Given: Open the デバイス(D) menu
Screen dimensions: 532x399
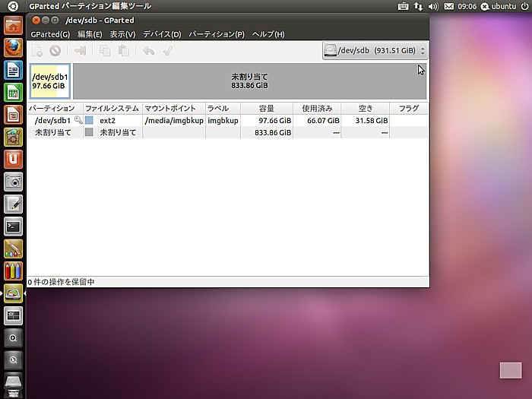Looking at the screenshot, I should pyautogui.click(x=162, y=34).
